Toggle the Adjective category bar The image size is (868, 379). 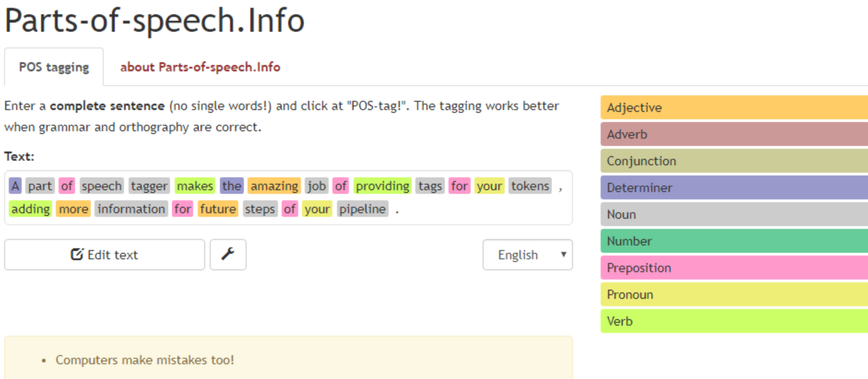[x=734, y=107]
